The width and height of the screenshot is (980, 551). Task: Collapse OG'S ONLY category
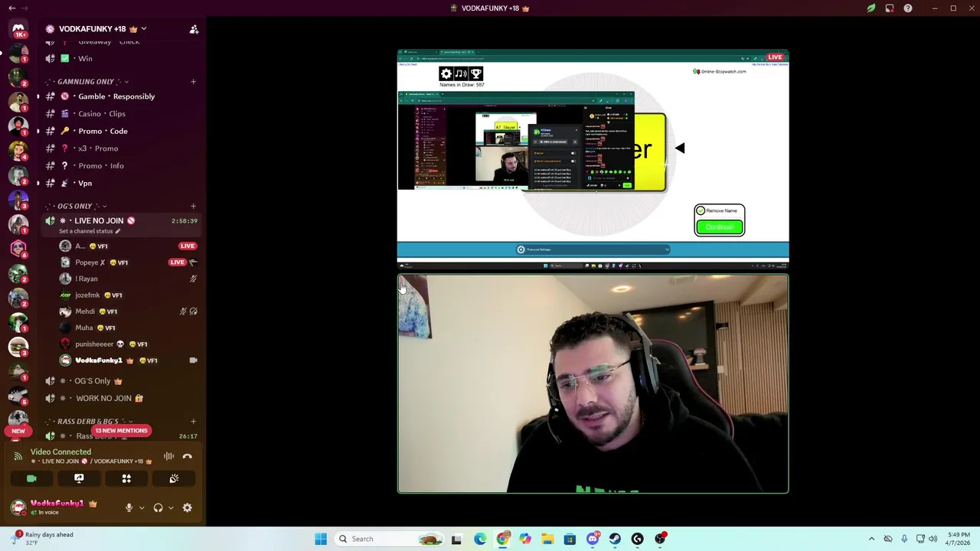point(75,206)
